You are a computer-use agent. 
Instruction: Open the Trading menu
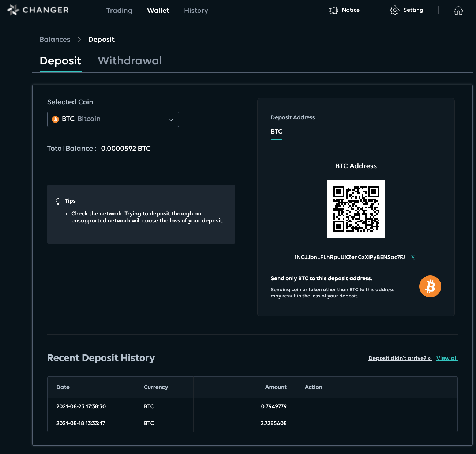(x=119, y=10)
